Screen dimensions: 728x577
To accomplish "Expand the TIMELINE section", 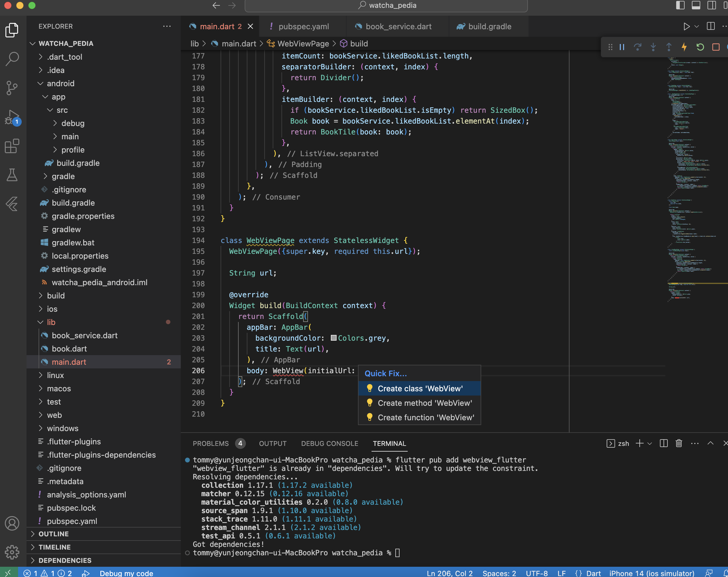I will click(103, 547).
